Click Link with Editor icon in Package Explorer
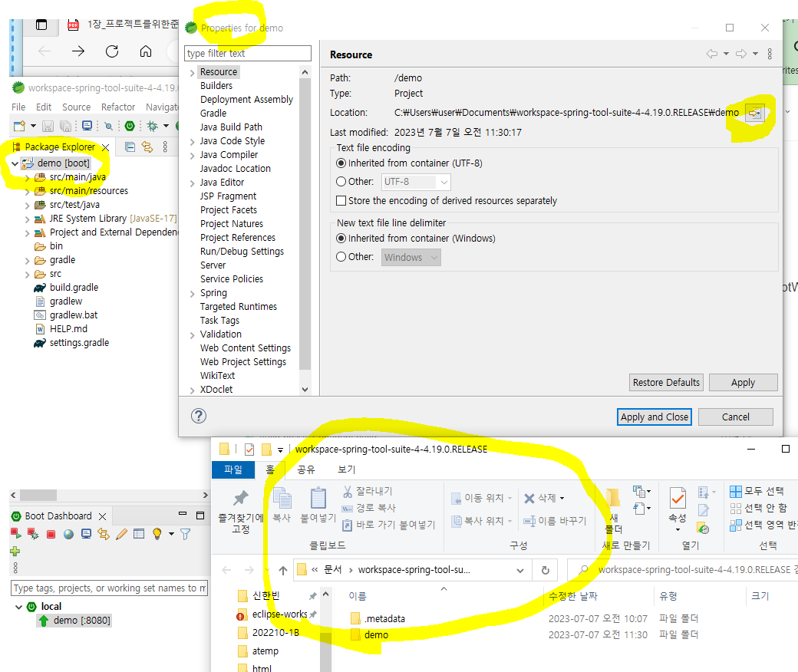 pyautogui.click(x=147, y=147)
